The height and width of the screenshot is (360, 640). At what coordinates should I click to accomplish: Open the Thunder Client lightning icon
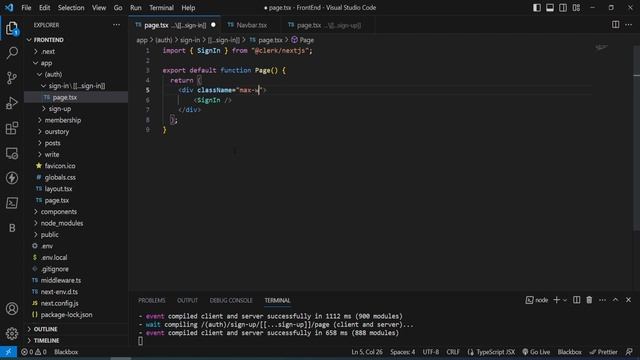12,178
